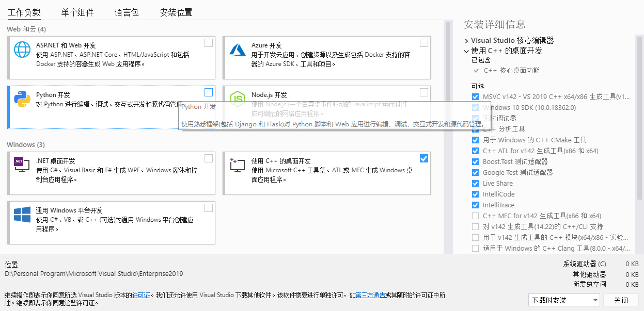Click the Windows logo on 通用 Windows 平台开发
644x311 pixels.
[22, 215]
